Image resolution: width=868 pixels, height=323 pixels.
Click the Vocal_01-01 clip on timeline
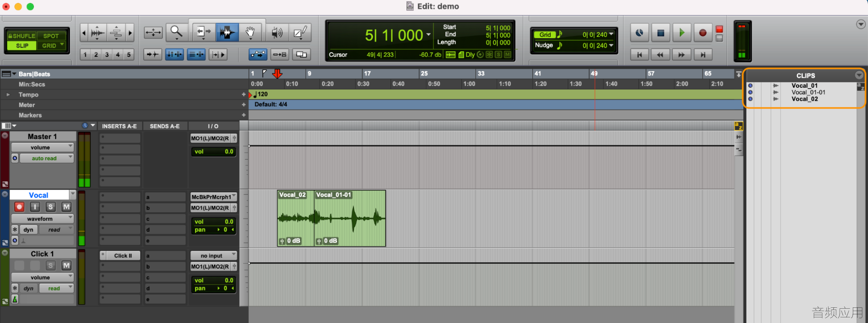(x=350, y=218)
